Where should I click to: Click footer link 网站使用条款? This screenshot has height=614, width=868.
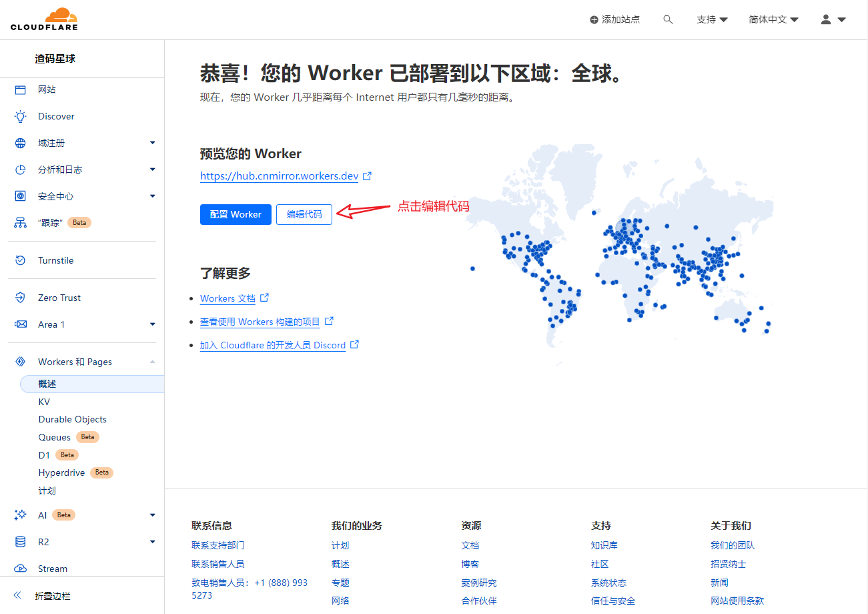point(737,601)
